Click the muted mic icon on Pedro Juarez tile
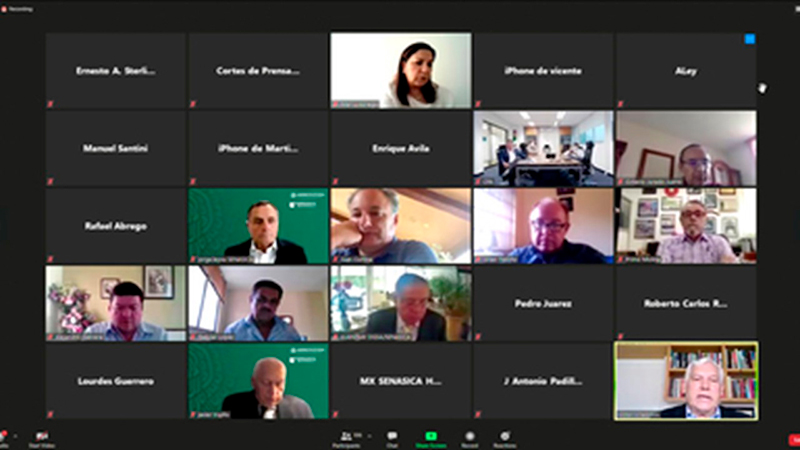The width and height of the screenshot is (800, 450). coord(478,336)
